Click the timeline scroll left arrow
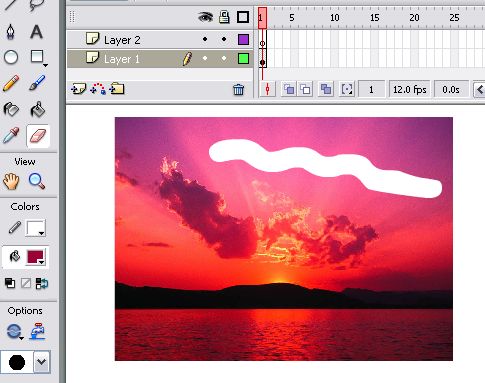 coord(479,89)
